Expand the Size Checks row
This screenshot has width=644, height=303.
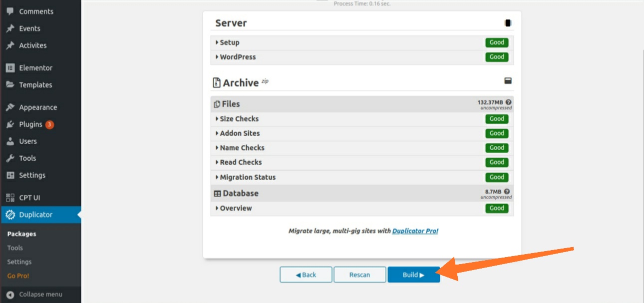coord(239,119)
